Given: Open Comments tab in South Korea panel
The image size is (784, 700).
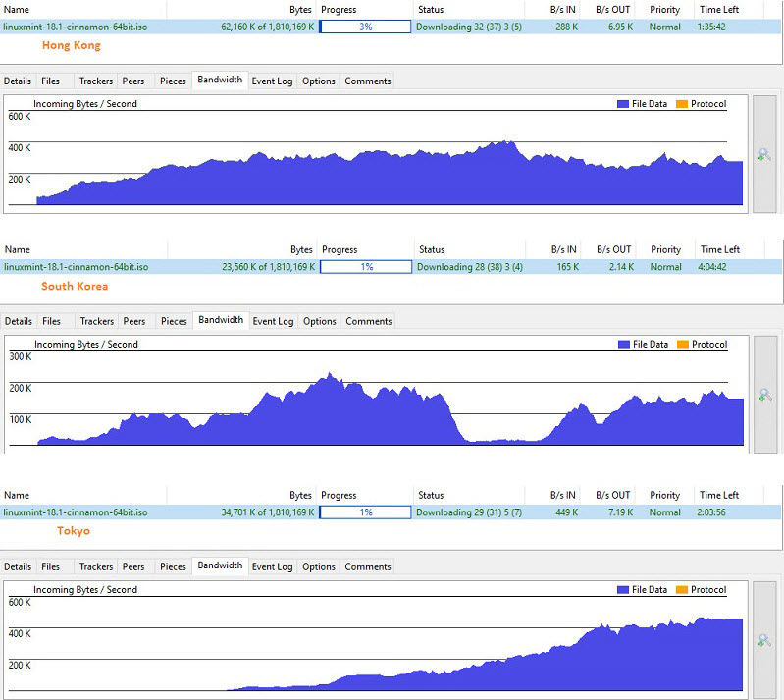Looking at the screenshot, I should coord(369,321).
